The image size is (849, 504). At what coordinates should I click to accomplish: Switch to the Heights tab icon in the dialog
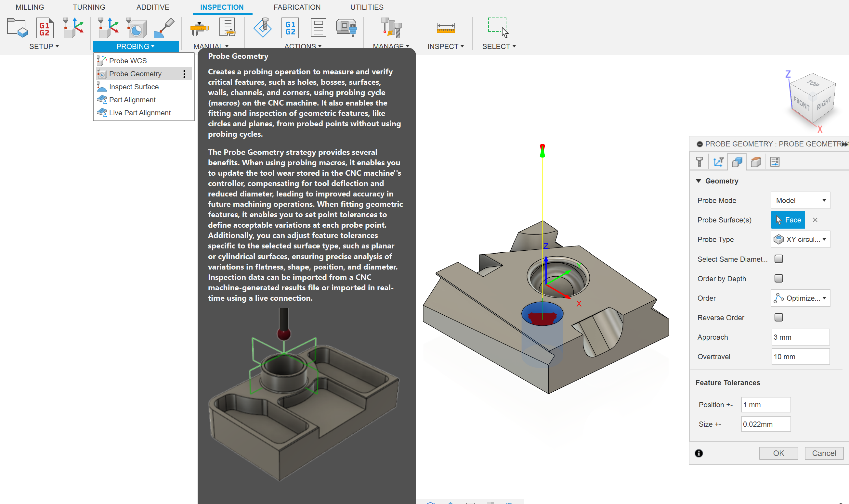(756, 162)
